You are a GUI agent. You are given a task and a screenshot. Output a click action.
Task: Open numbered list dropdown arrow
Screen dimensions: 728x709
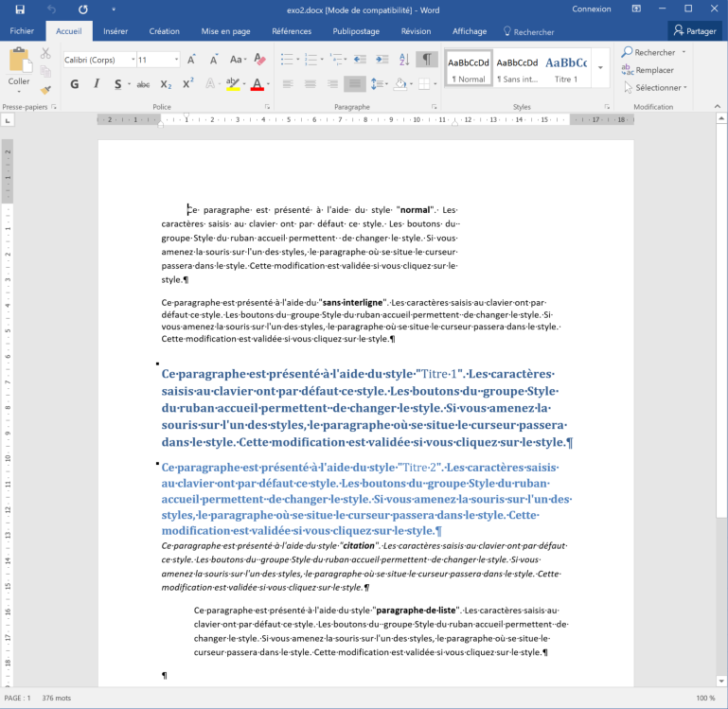pyautogui.click(x=322, y=60)
